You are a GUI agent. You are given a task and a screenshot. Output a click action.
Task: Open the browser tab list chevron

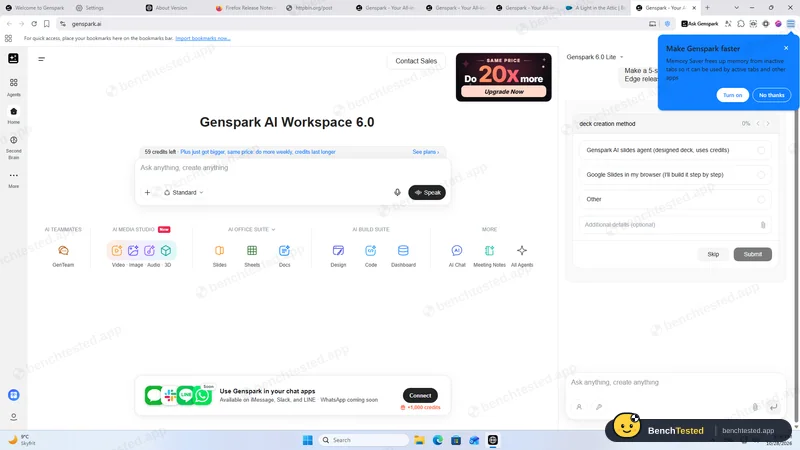click(x=736, y=8)
